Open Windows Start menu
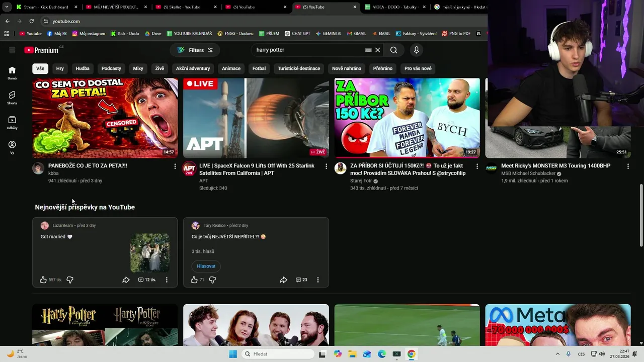 click(x=233, y=354)
